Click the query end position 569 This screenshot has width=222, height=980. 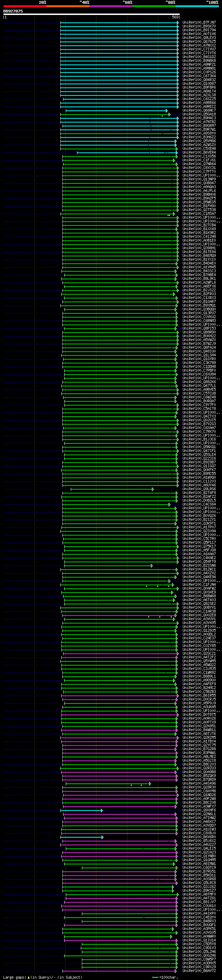click(x=175, y=17)
